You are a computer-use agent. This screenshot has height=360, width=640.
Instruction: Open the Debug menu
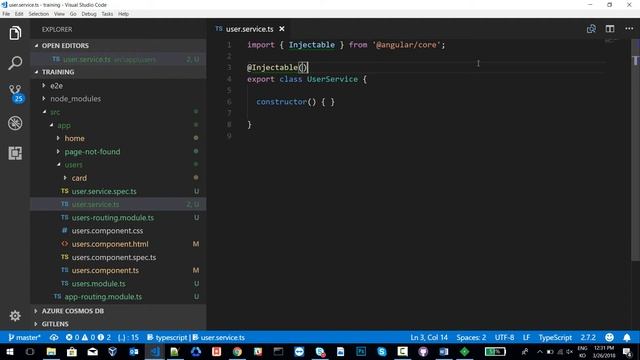coord(89,14)
